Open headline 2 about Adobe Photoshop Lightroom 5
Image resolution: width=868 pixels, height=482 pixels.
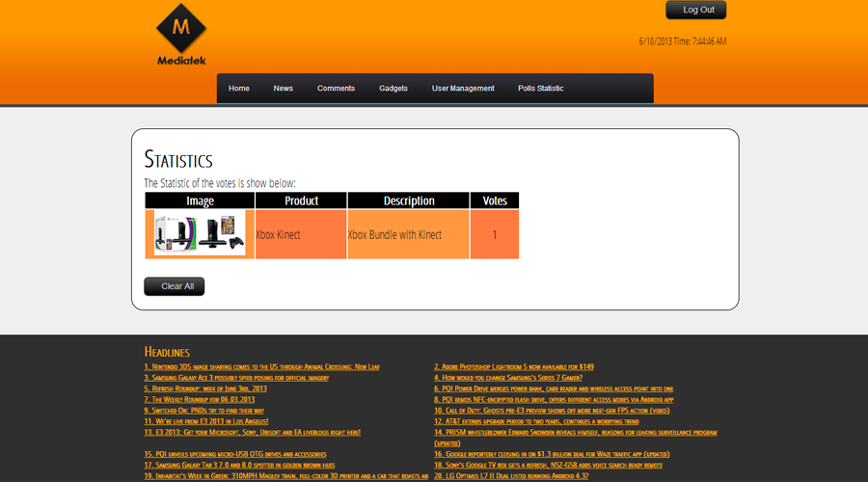click(514, 366)
